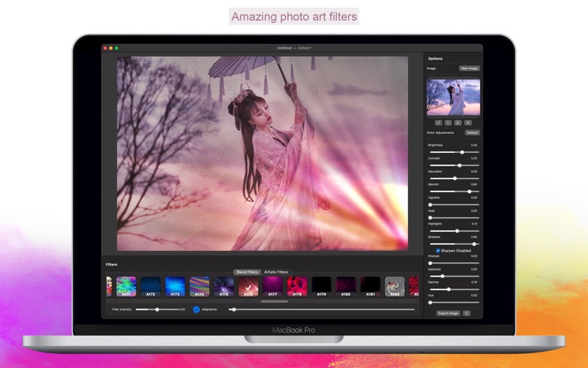Switch to the Artistic Filters tab
Image resolution: width=588 pixels, height=368 pixels.
[x=276, y=272]
